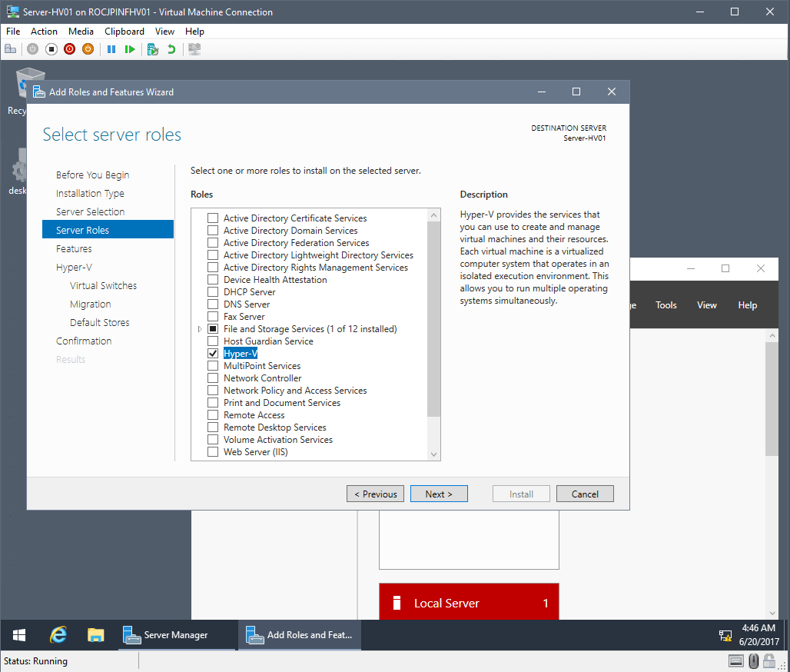Image resolution: width=790 pixels, height=672 pixels.
Task: Go to Before You Begin step
Action: tap(93, 175)
